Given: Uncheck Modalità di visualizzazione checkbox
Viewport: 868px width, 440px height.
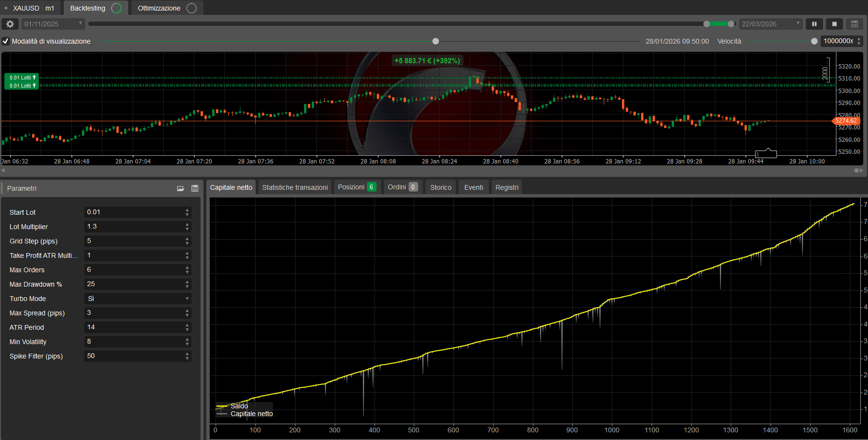Looking at the screenshot, I should click(x=6, y=41).
